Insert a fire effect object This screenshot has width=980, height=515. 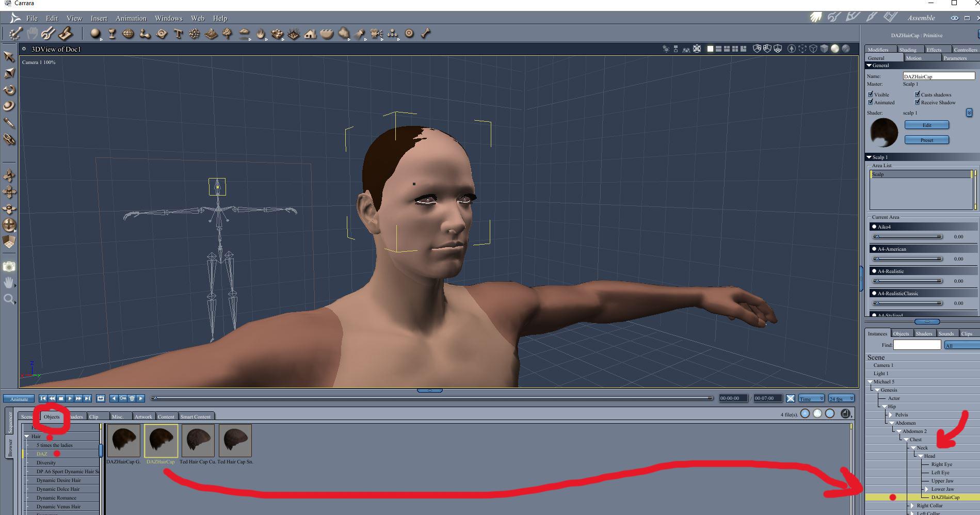point(261,34)
